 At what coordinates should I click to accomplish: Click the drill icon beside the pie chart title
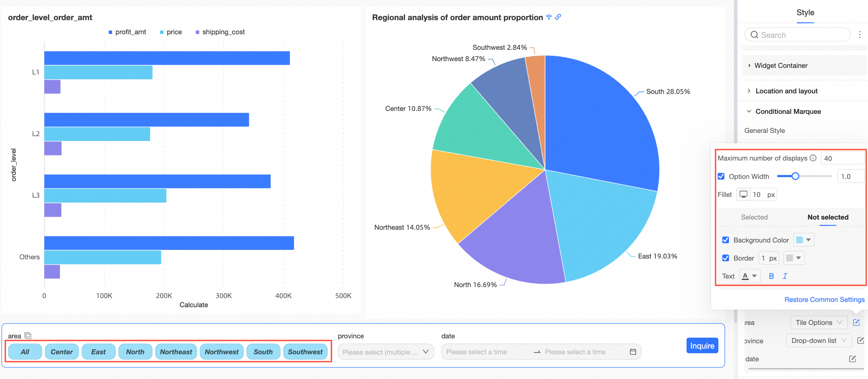tap(549, 17)
